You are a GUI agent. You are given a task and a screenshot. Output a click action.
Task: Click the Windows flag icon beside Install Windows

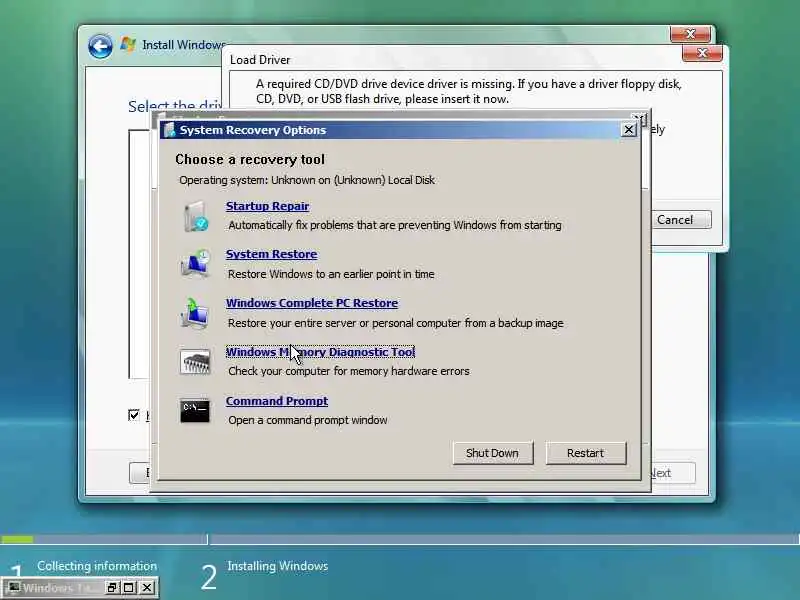coord(128,44)
